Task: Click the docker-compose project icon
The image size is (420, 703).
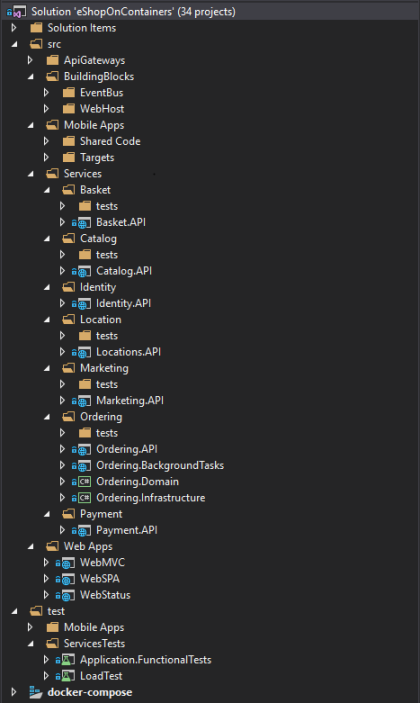Action: click(36, 692)
